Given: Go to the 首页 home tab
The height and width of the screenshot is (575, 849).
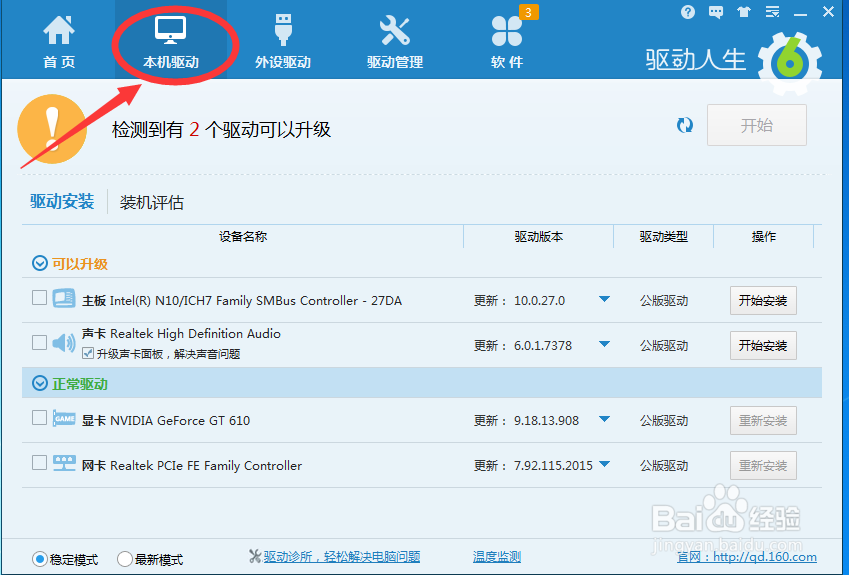Looking at the screenshot, I should click(x=59, y=42).
